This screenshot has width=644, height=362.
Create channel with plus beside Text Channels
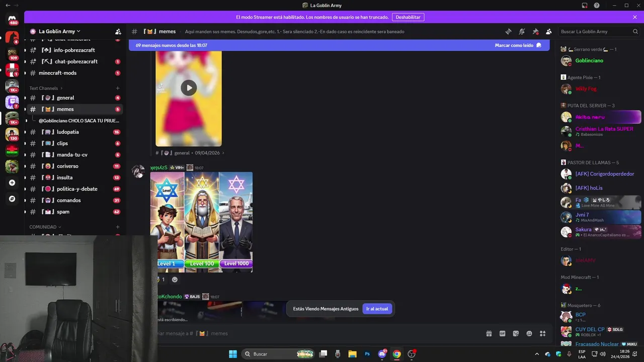coord(118,88)
